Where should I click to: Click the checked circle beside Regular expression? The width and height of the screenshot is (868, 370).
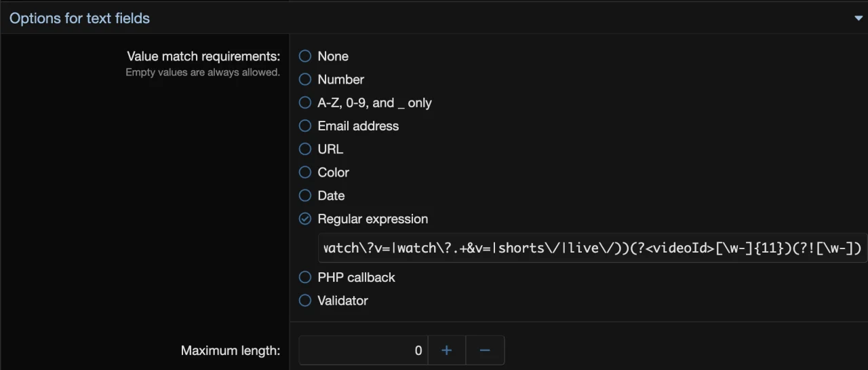click(x=305, y=219)
